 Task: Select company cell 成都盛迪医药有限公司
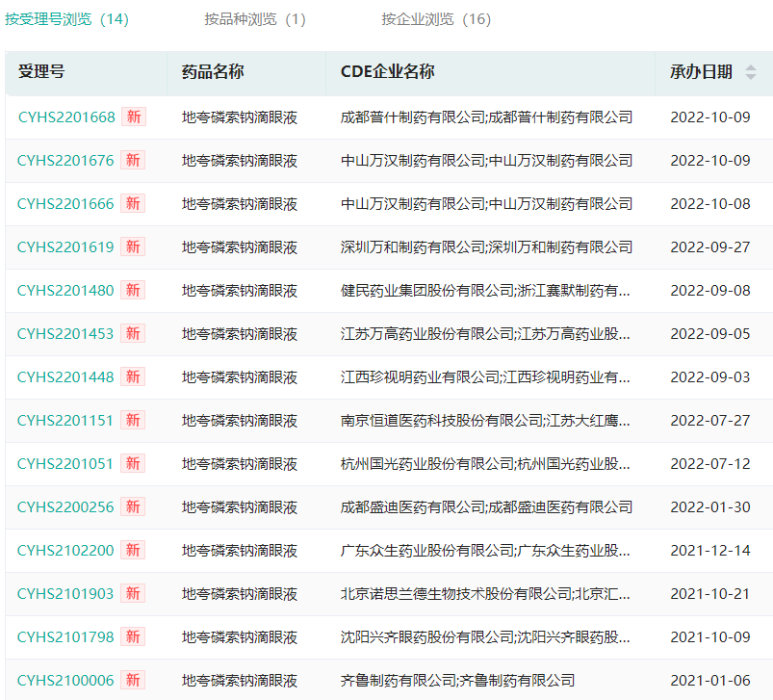(486, 507)
